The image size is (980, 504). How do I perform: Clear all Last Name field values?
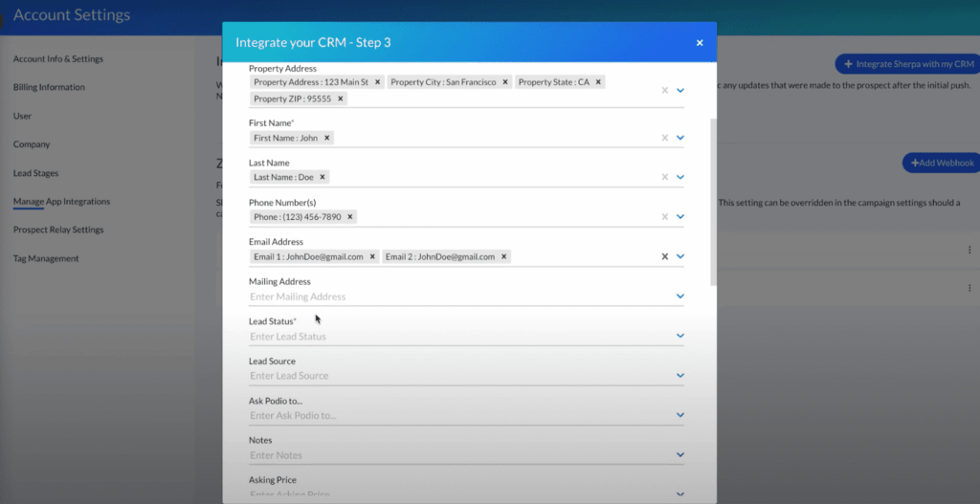click(665, 177)
